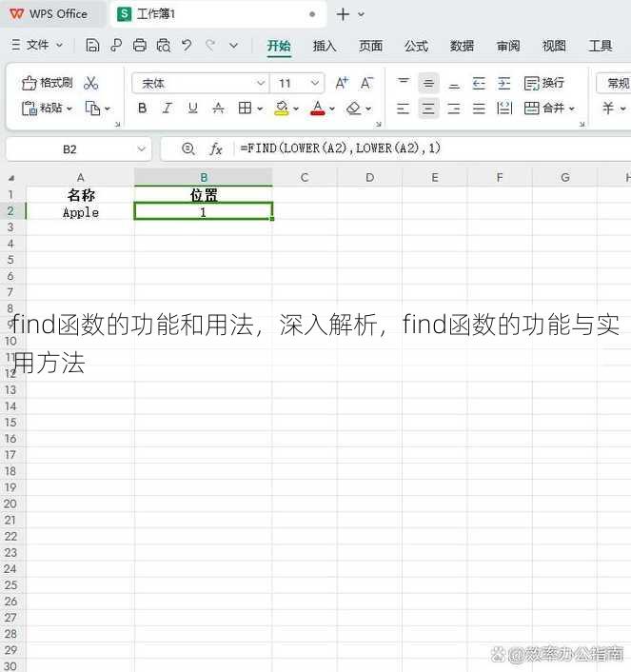Click Decrease Indent icon
Image resolution: width=631 pixels, height=672 pixels.
(479, 83)
